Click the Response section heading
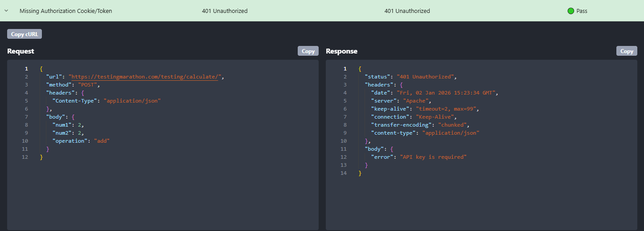Screen dimensions: 644x231 (341, 51)
